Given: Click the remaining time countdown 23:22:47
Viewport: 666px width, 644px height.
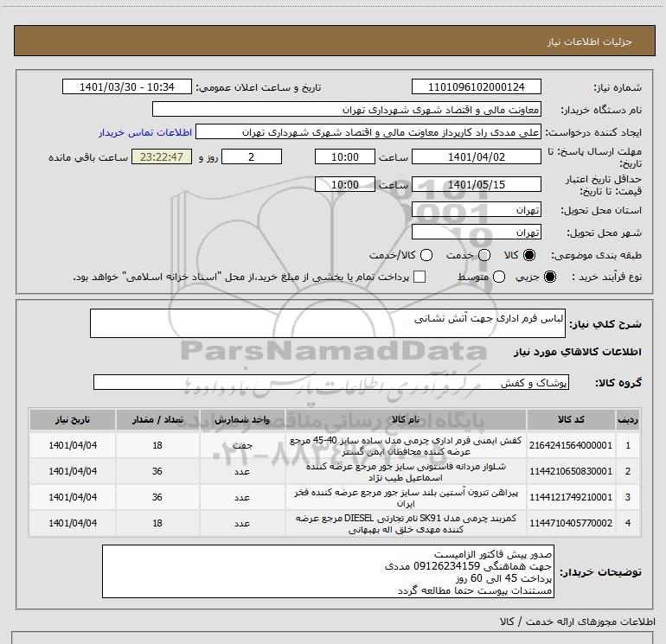Looking at the screenshot, I should tap(162, 157).
